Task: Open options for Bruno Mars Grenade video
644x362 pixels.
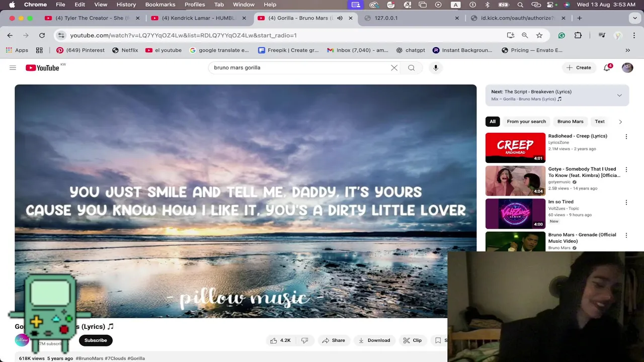Action: (626, 235)
